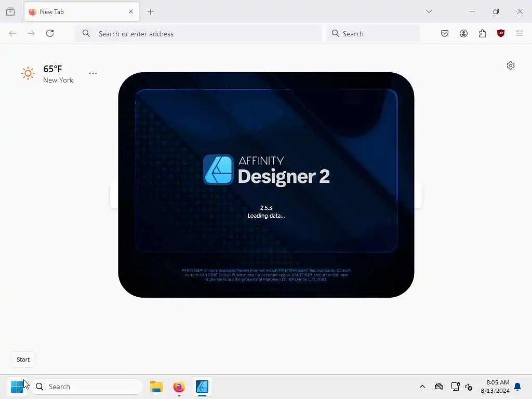This screenshot has width=532, height=399.
Task: Open the New Tab personalize gear icon
Action: tap(511, 65)
